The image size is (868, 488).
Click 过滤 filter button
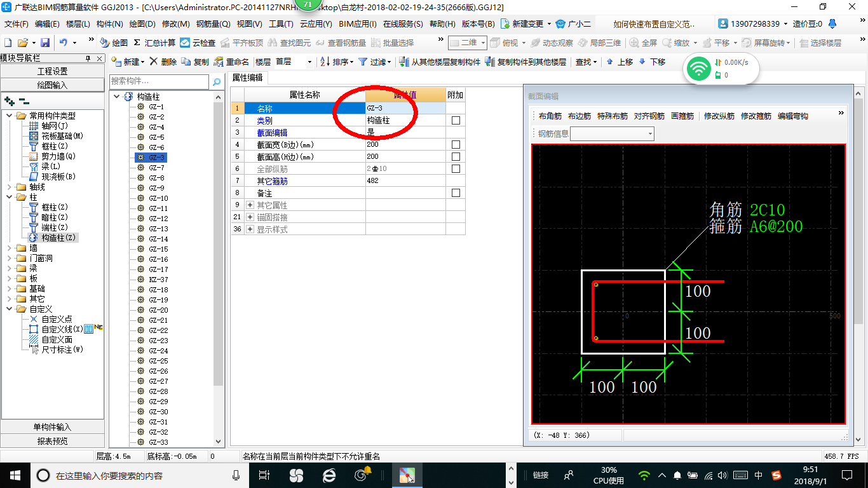(x=375, y=62)
